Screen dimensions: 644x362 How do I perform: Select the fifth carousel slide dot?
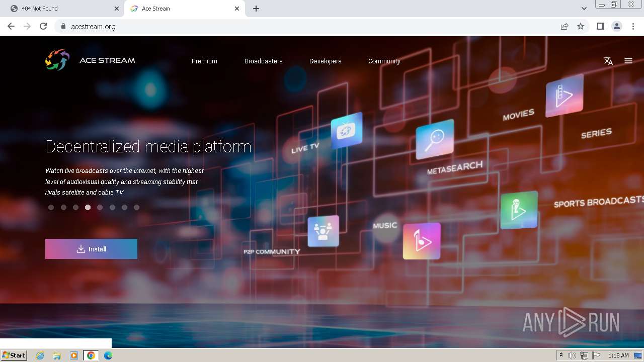(x=100, y=207)
